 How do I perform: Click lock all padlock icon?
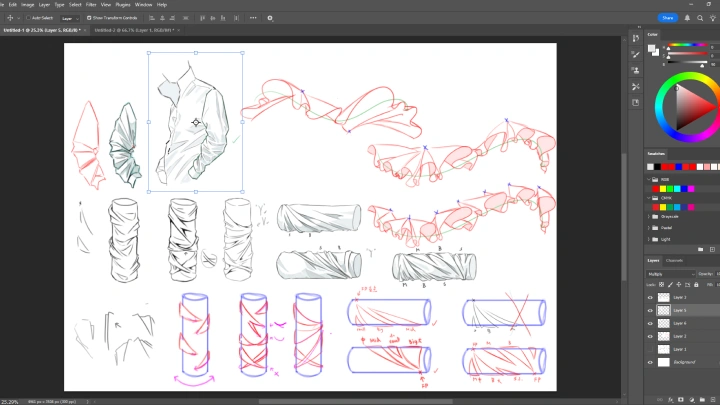696,285
